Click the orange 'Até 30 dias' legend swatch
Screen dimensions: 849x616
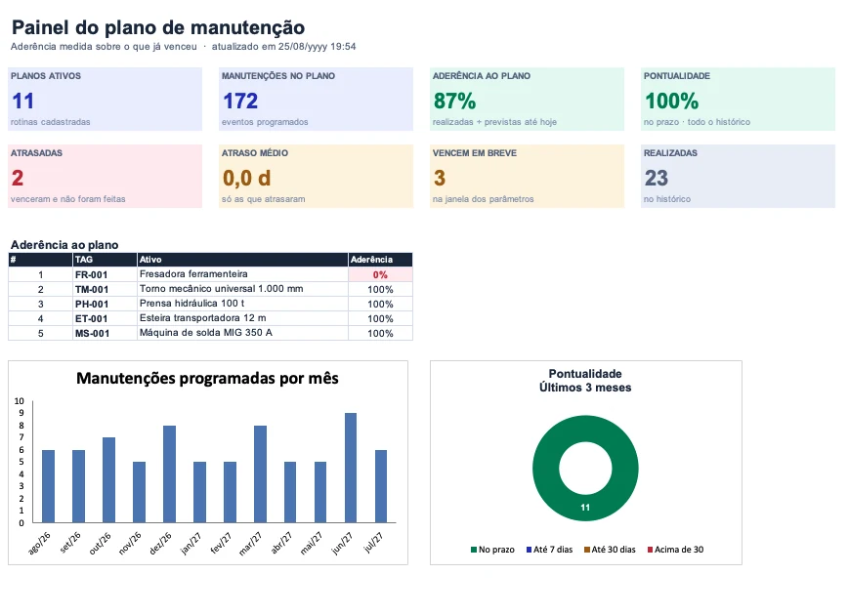tap(587, 550)
